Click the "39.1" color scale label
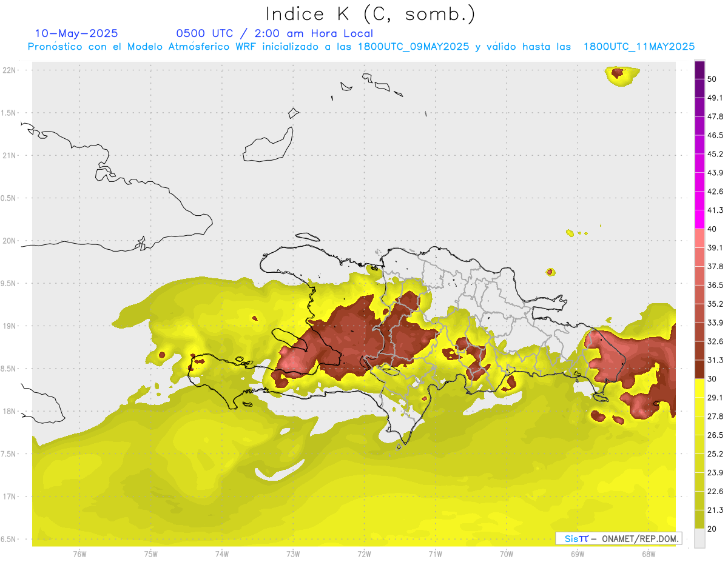728x562 pixels. [x=715, y=248]
